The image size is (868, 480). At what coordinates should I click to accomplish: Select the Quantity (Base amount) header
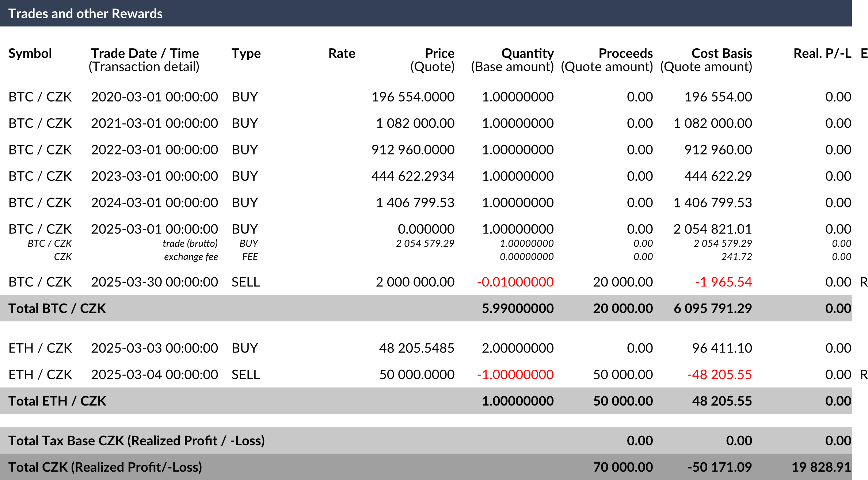point(512,60)
